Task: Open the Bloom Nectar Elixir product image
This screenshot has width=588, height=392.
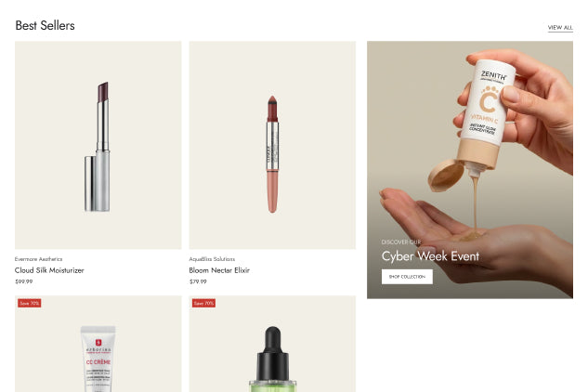Action: 272,145
